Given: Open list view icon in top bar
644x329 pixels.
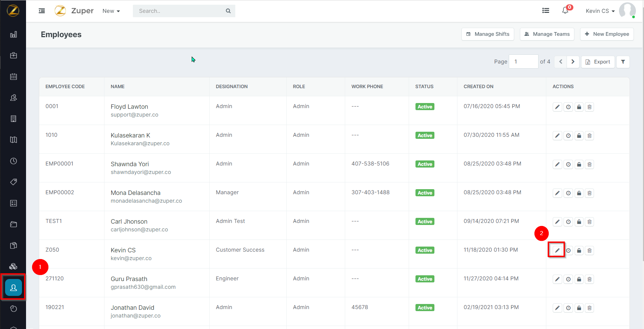Looking at the screenshot, I should [x=546, y=11].
